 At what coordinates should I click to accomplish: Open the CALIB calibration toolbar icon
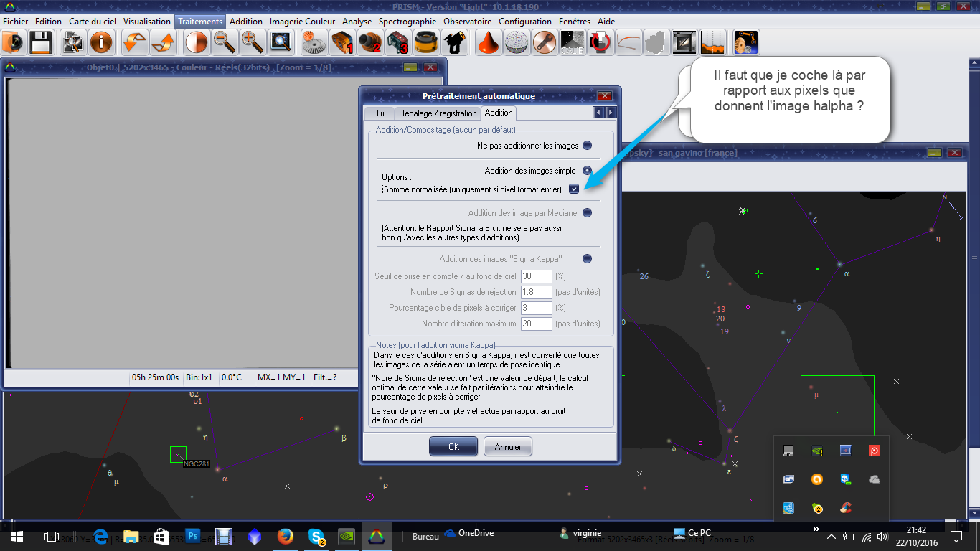click(572, 43)
